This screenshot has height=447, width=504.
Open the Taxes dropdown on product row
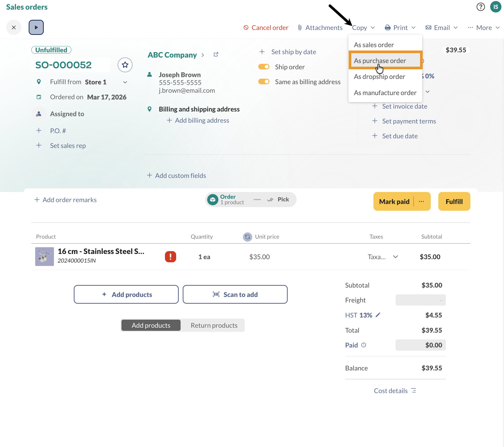395,257
